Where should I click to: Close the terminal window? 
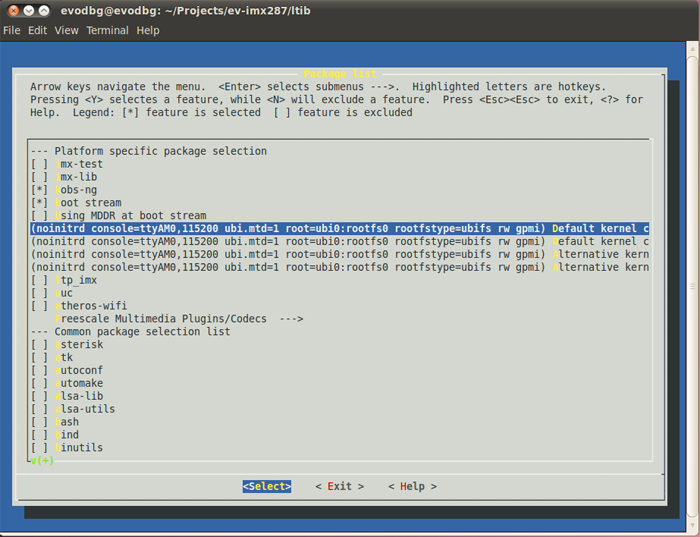13,10
